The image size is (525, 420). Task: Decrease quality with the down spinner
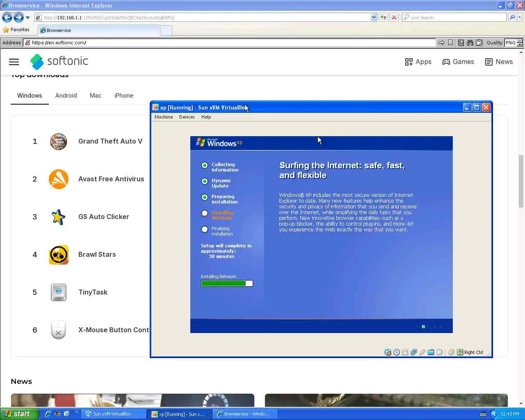point(520,45)
